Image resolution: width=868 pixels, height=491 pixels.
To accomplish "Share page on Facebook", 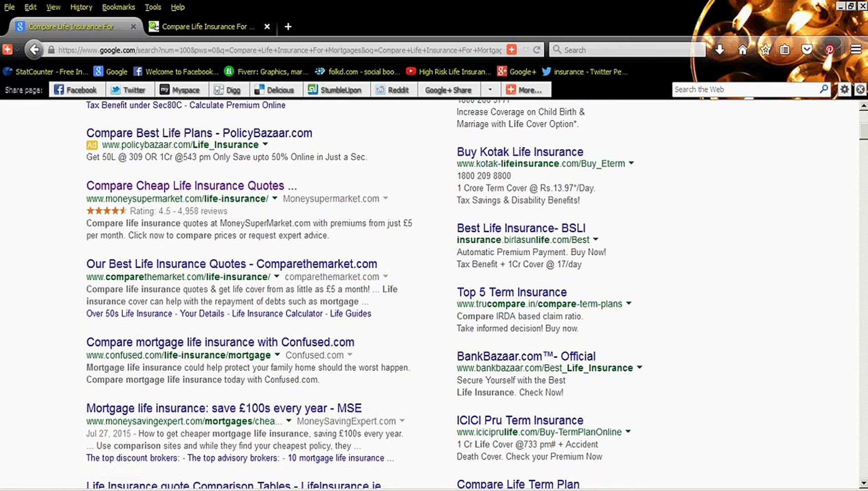I will 76,90.
